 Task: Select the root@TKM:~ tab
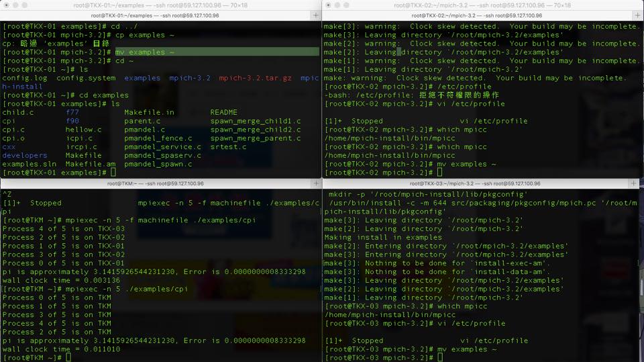click(x=155, y=183)
